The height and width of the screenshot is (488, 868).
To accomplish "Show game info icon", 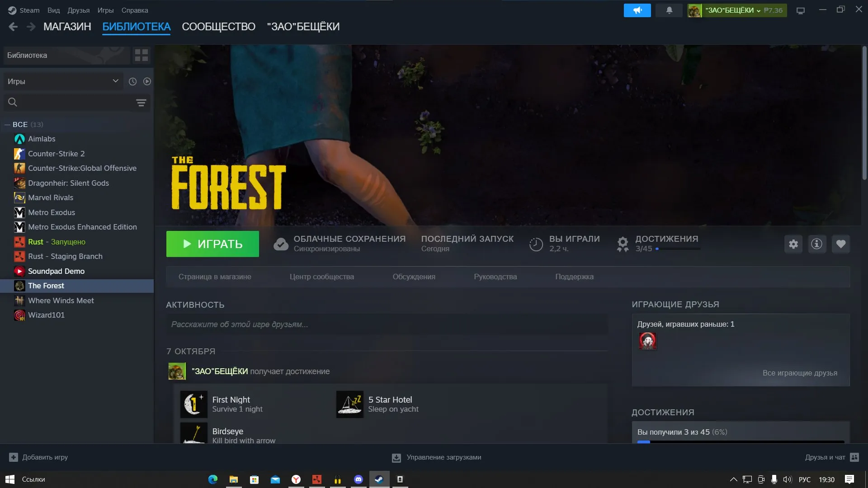I will (816, 244).
